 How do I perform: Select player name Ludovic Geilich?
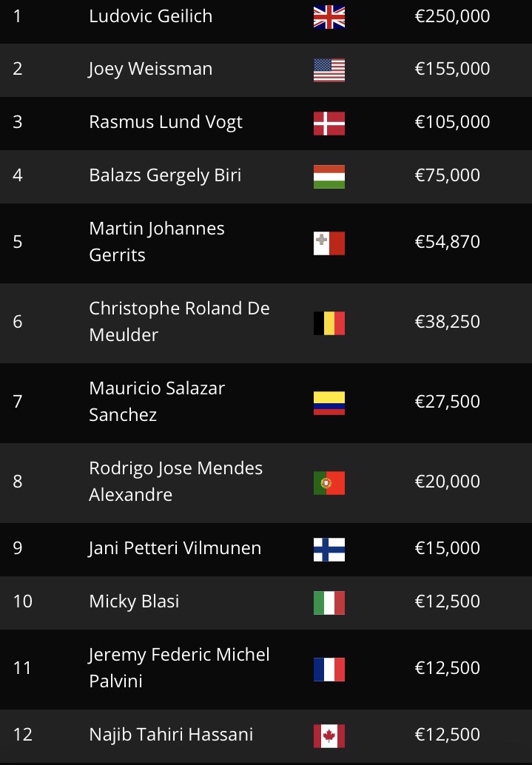click(x=150, y=16)
